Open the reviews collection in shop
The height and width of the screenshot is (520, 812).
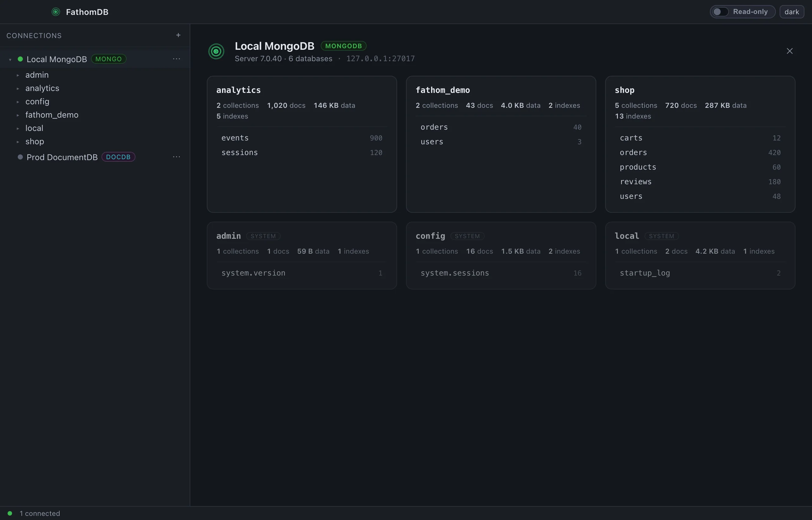pos(700,182)
